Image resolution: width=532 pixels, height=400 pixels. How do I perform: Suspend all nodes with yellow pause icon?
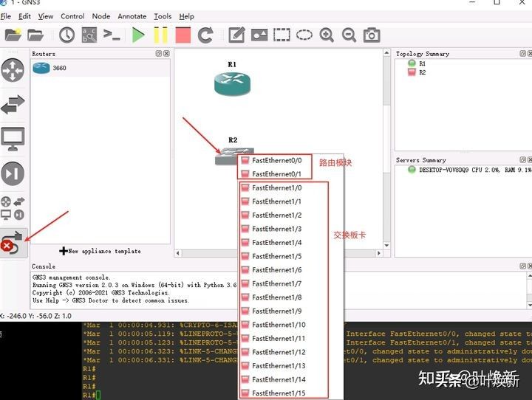[160, 34]
